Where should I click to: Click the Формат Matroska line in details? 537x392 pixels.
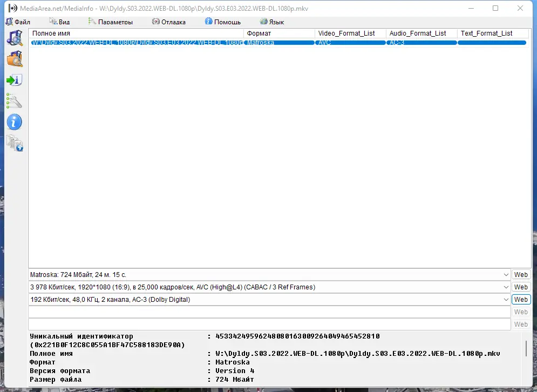tap(139, 362)
